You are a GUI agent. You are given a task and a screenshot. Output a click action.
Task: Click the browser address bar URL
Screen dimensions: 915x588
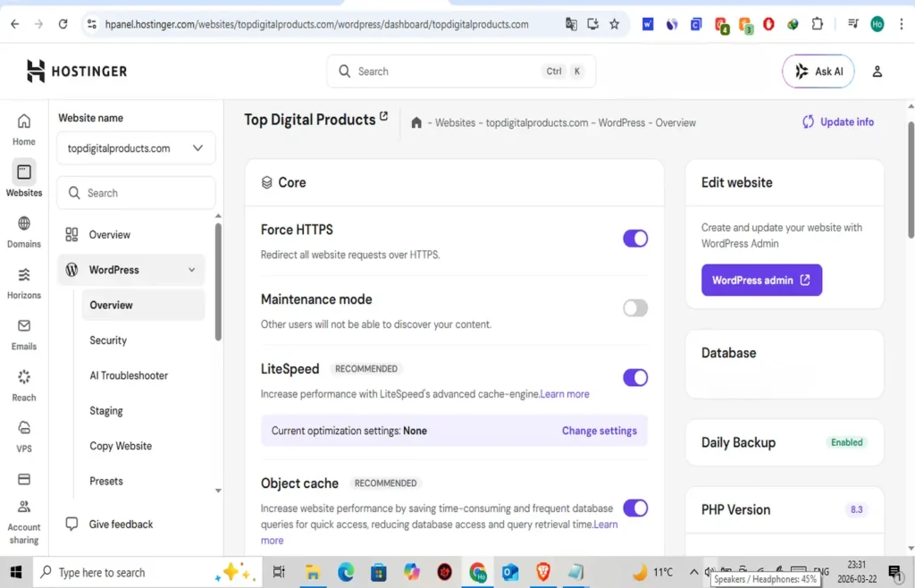pyautogui.click(x=317, y=24)
